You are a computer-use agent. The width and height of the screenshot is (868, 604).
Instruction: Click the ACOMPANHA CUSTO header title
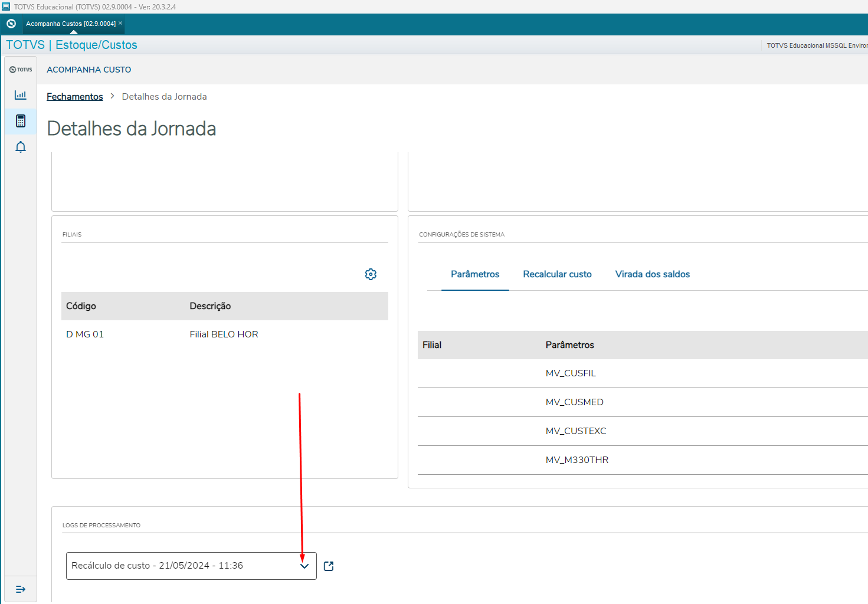[89, 70]
